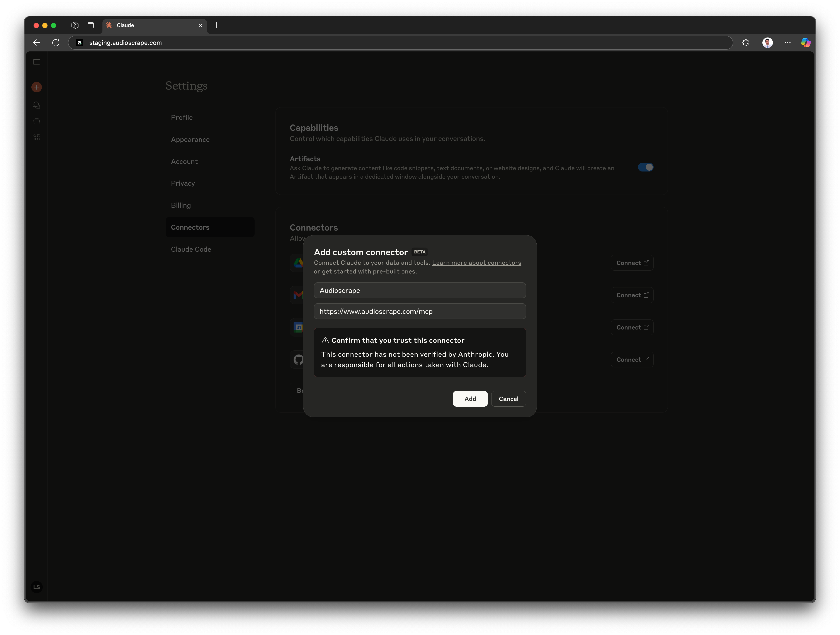
Task: Open the projects icon in the left sidebar
Action: click(x=36, y=121)
